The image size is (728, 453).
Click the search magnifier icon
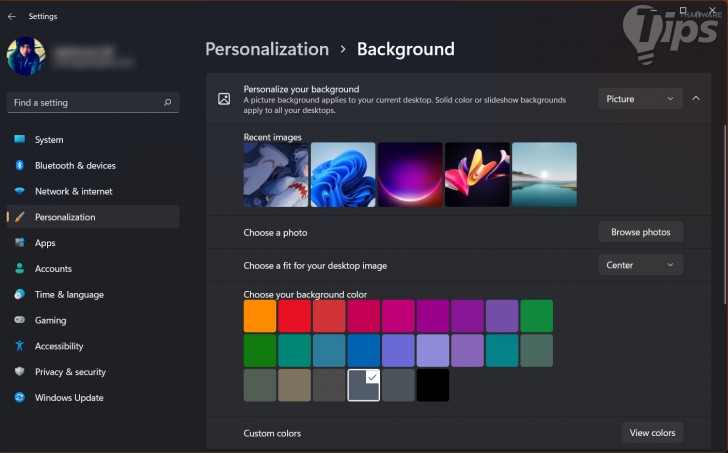click(168, 102)
